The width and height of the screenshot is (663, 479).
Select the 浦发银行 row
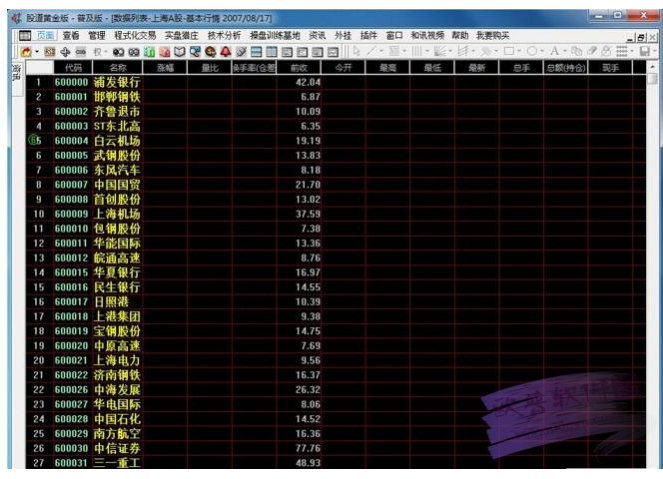(x=335, y=82)
